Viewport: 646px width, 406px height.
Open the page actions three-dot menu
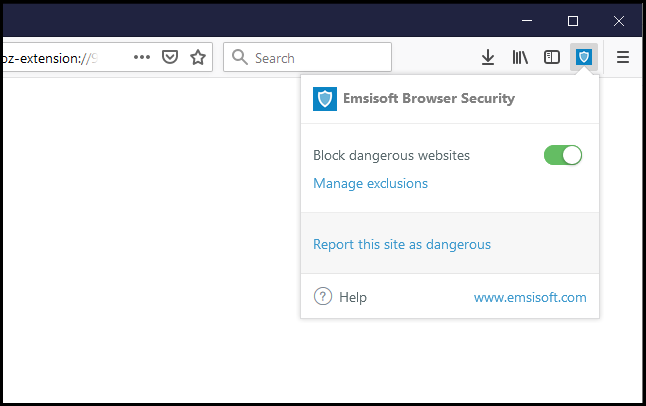(142, 57)
